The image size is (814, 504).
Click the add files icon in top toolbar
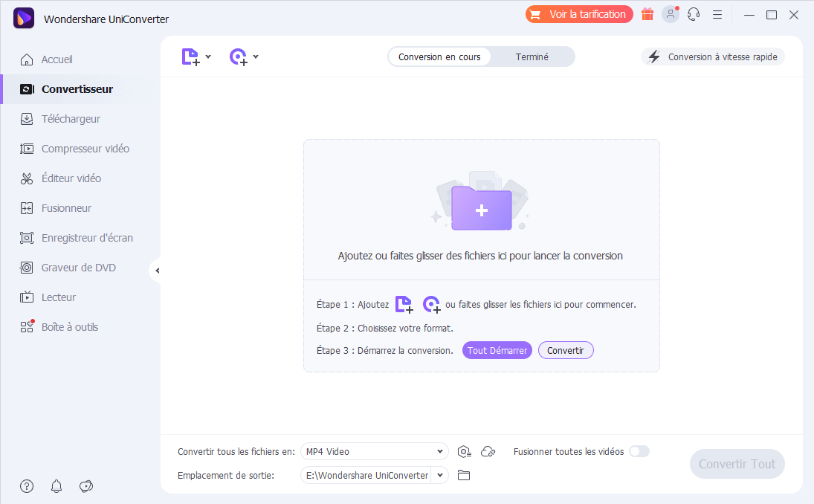191,57
